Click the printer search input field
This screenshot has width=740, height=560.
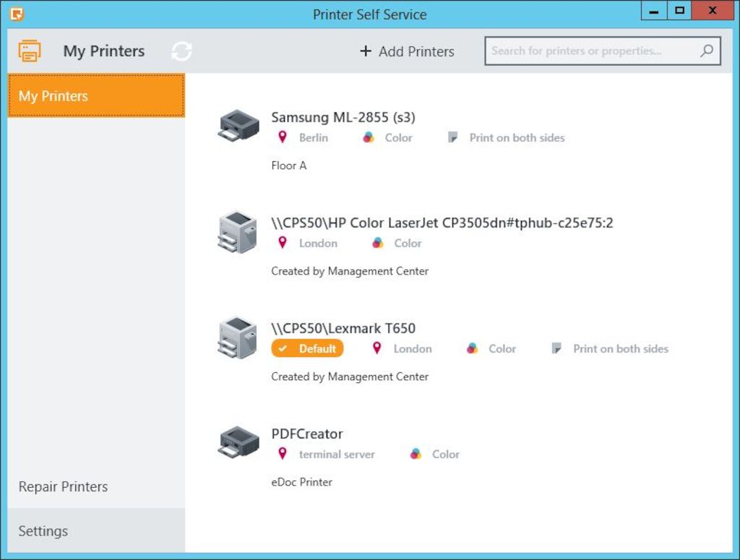click(603, 51)
